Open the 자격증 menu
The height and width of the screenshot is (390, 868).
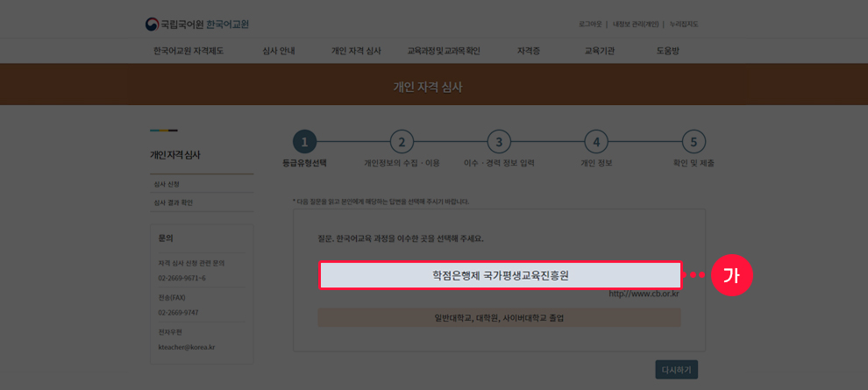[529, 51]
